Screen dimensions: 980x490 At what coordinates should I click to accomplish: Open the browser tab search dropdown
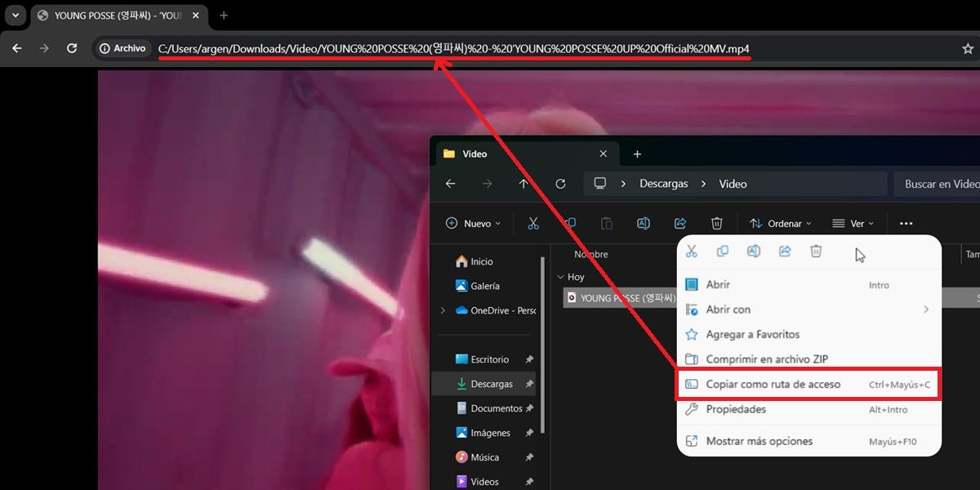click(x=15, y=16)
